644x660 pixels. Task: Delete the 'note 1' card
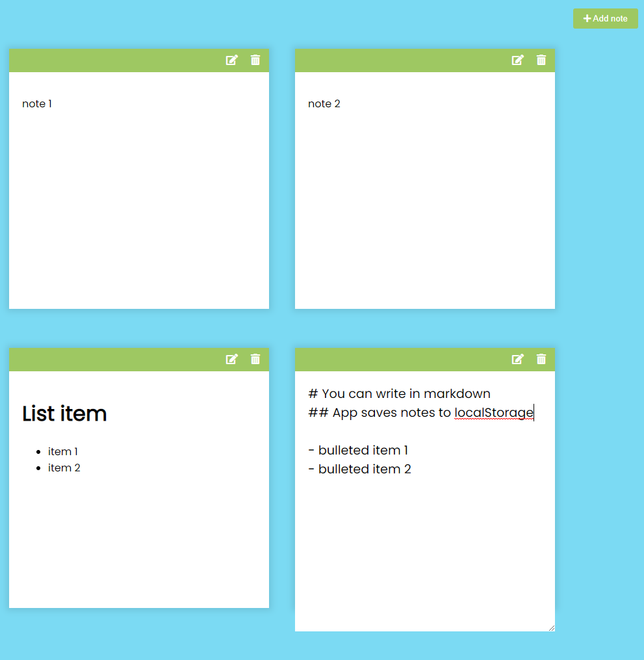tap(255, 60)
